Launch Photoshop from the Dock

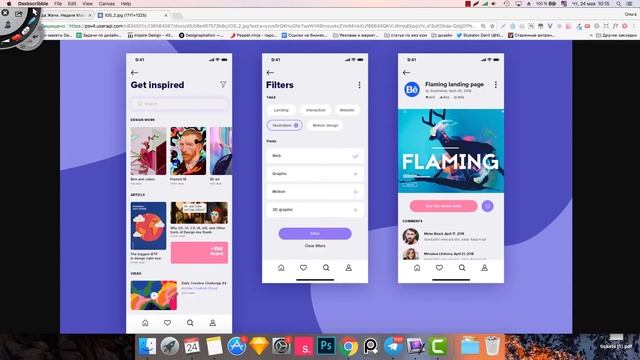click(326, 346)
